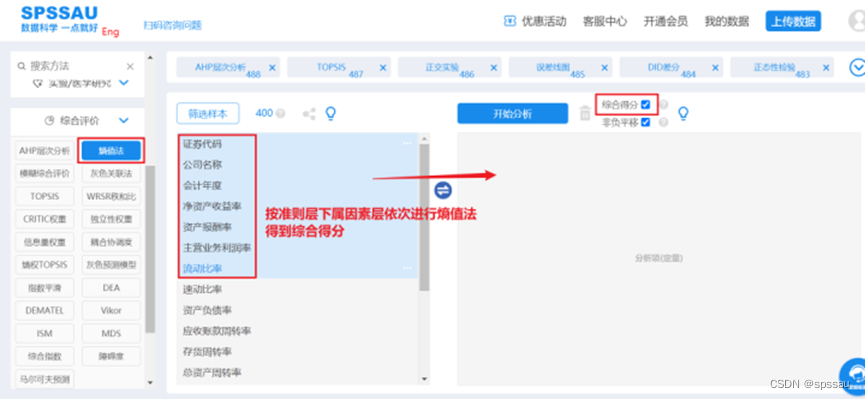Toggle the 非负平移 checkbox
Screen dimensions: 865x399
(x=645, y=122)
